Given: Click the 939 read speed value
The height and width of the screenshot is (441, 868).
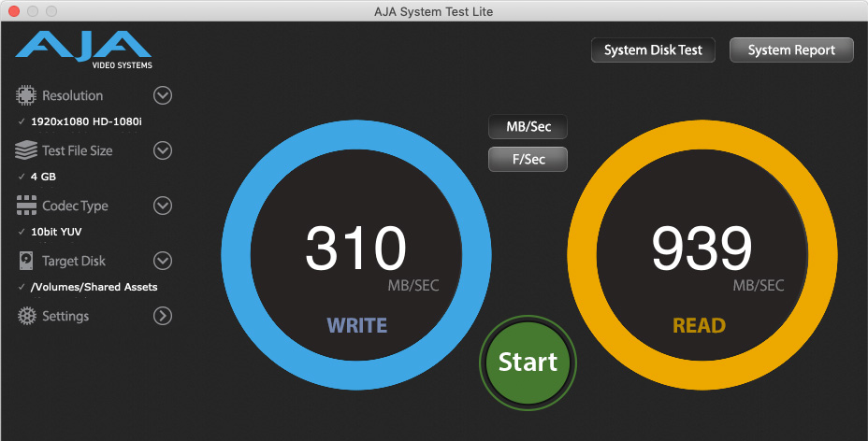Looking at the screenshot, I should pos(702,249).
